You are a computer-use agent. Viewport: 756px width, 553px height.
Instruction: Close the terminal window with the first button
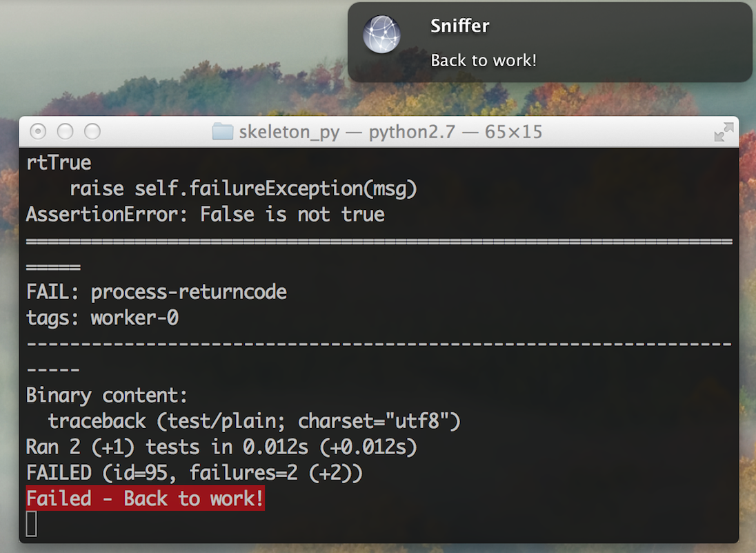38,131
